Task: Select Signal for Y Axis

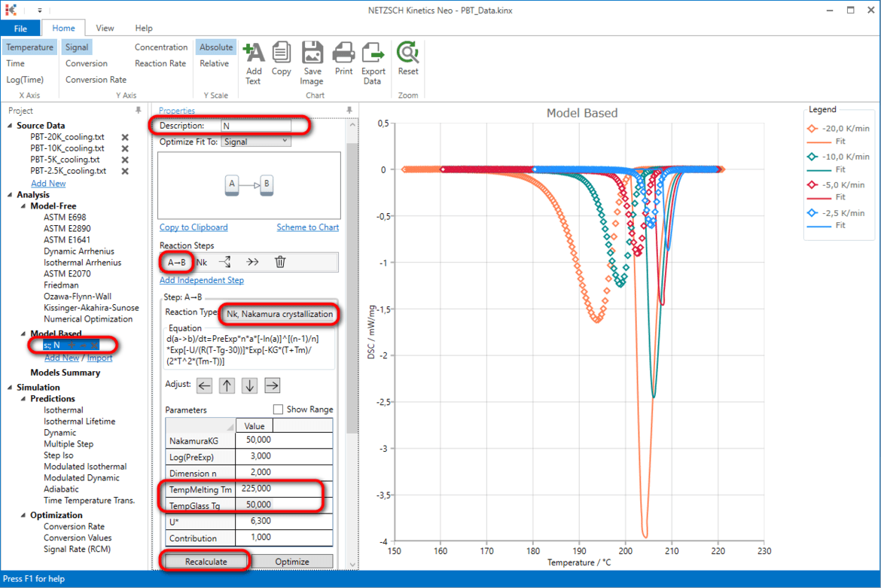Action: click(x=76, y=47)
